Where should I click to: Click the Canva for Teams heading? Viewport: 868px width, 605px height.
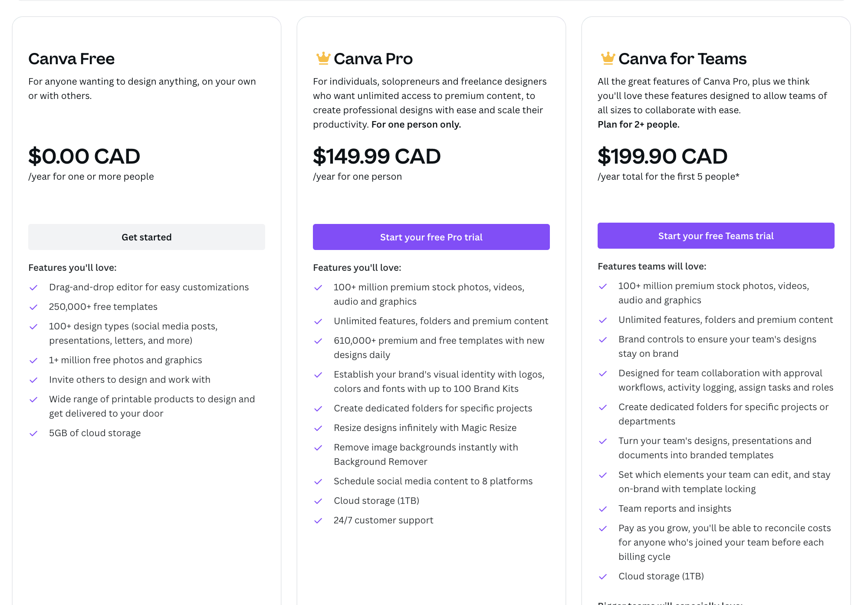tap(682, 59)
